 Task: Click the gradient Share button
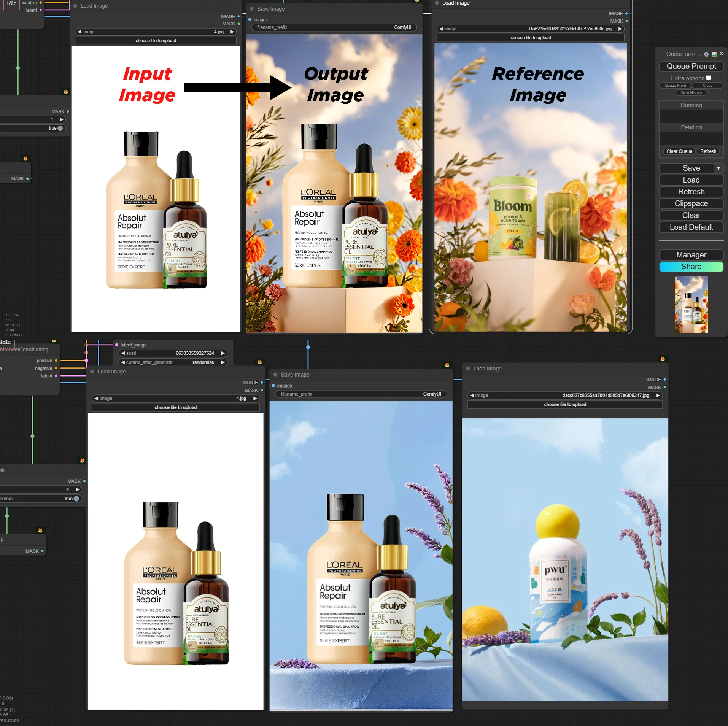[691, 267]
